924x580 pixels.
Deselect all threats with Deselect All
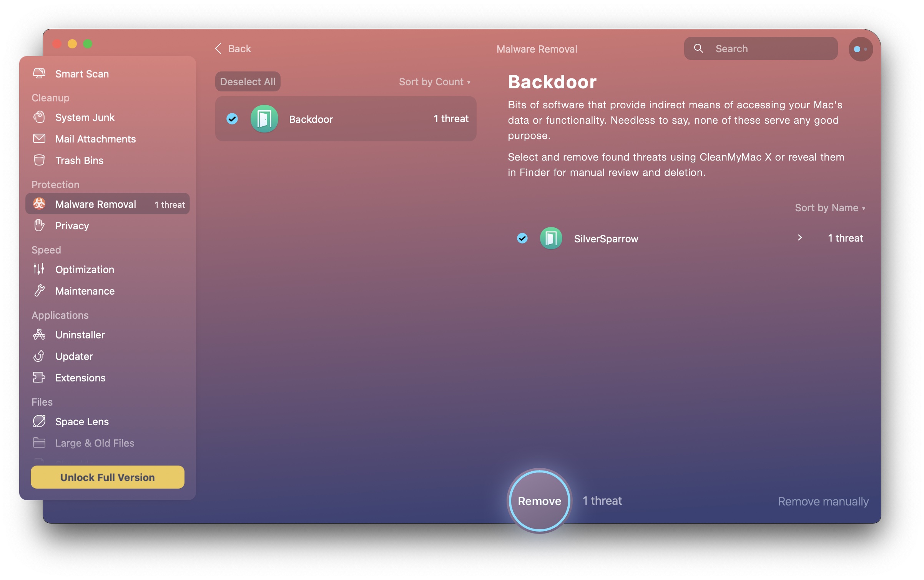(248, 81)
